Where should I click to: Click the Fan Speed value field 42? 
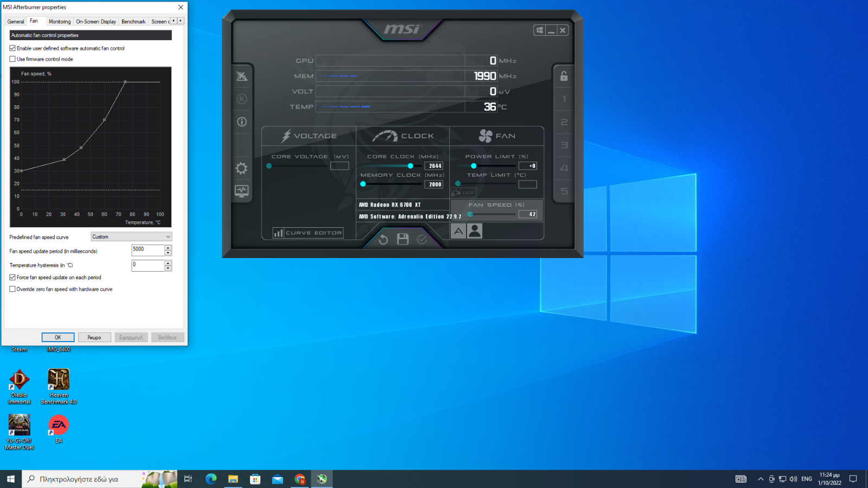528,214
